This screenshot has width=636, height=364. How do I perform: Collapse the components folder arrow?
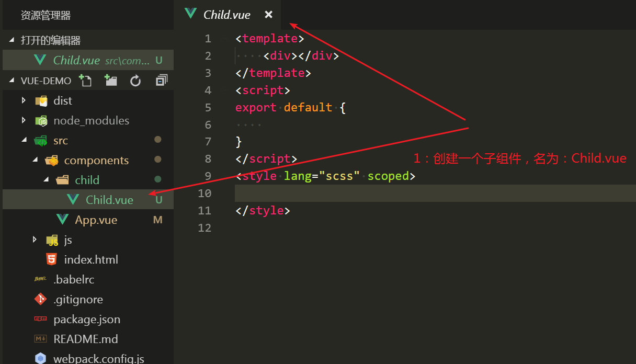(x=35, y=160)
